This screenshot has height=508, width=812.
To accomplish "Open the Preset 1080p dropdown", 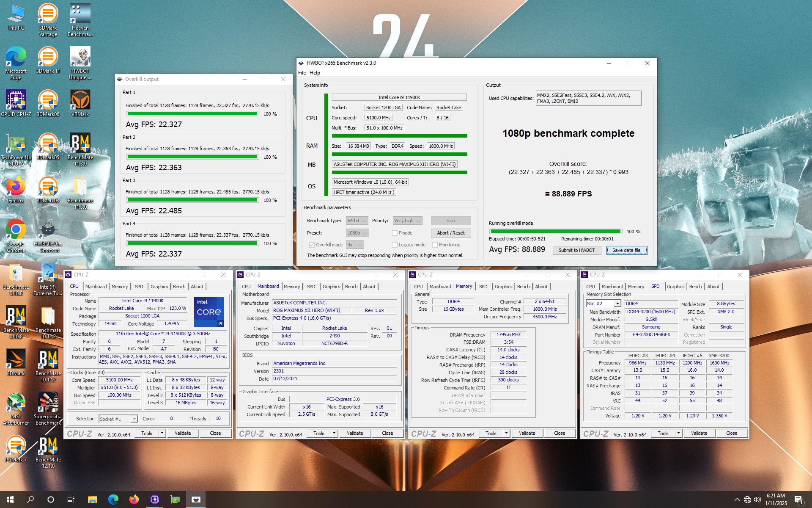I will tap(357, 233).
